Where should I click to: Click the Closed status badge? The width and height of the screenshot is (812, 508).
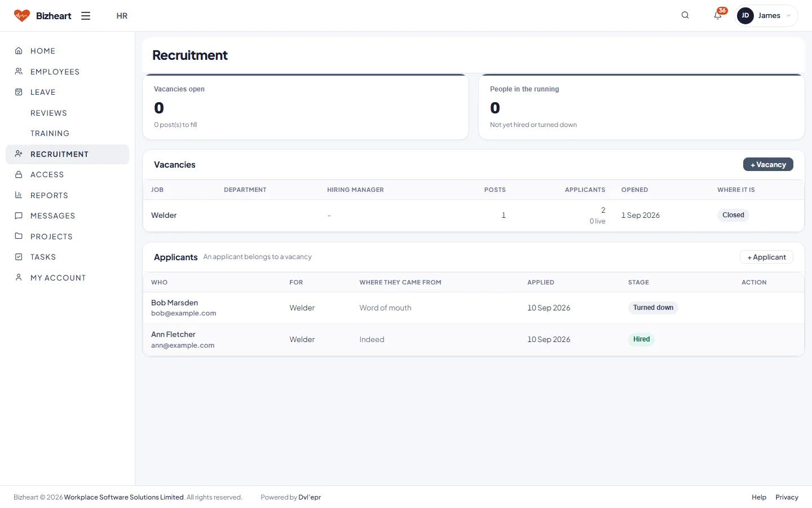pyautogui.click(x=733, y=215)
